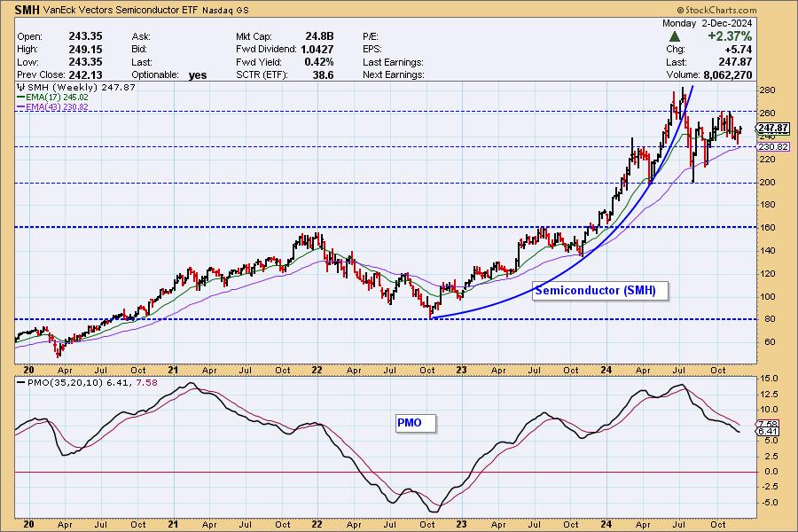798x532 pixels.
Task: Click the Bid: label
Action: pyautogui.click(x=139, y=50)
